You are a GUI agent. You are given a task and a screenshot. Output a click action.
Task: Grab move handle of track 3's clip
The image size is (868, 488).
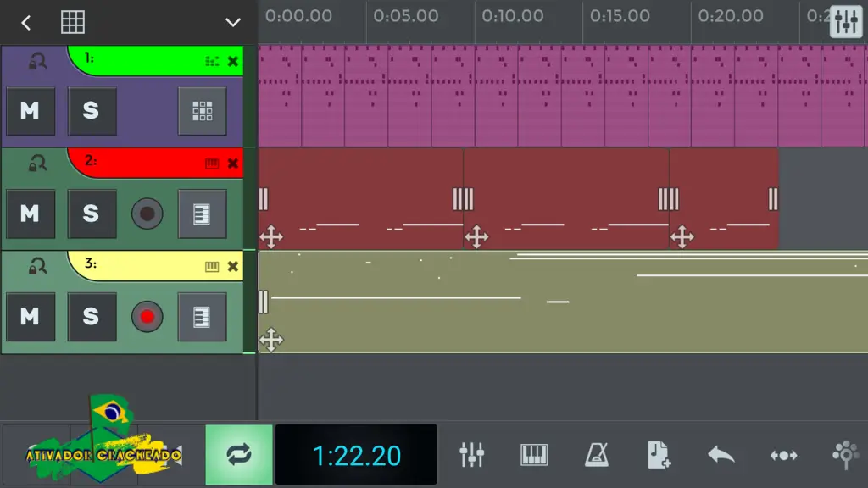(x=271, y=340)
